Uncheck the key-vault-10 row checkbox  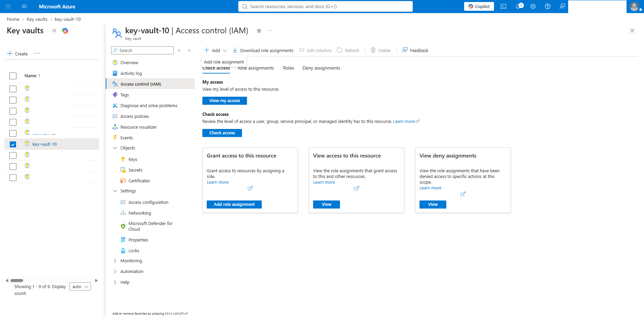pos(13,144)
